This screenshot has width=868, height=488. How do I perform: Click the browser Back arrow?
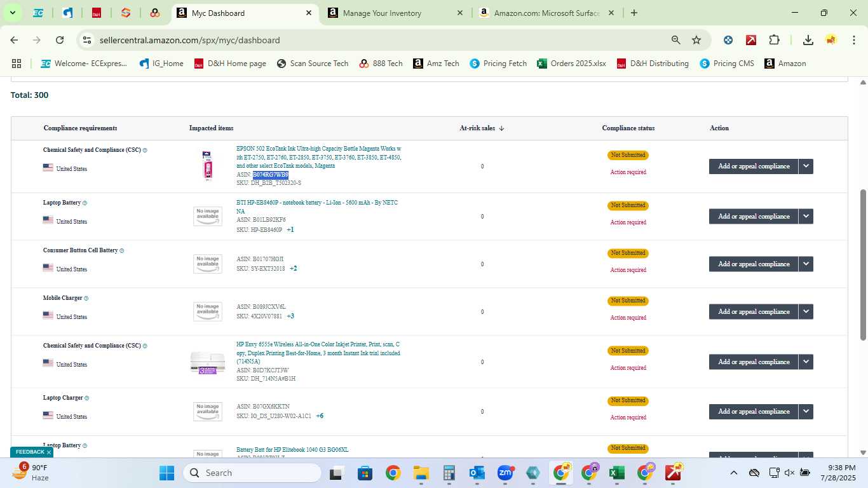coord(14,40)
